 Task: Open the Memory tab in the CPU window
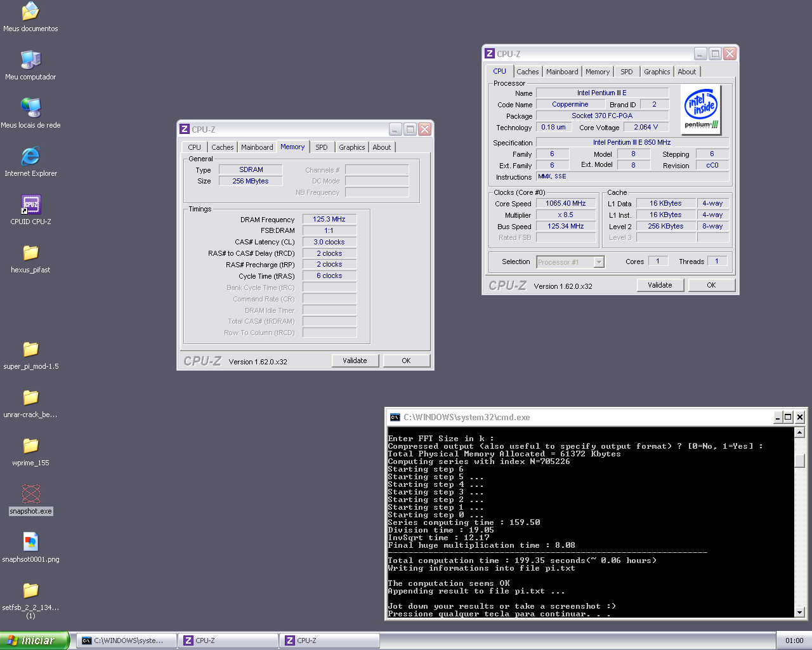click(x=598, y=72)
